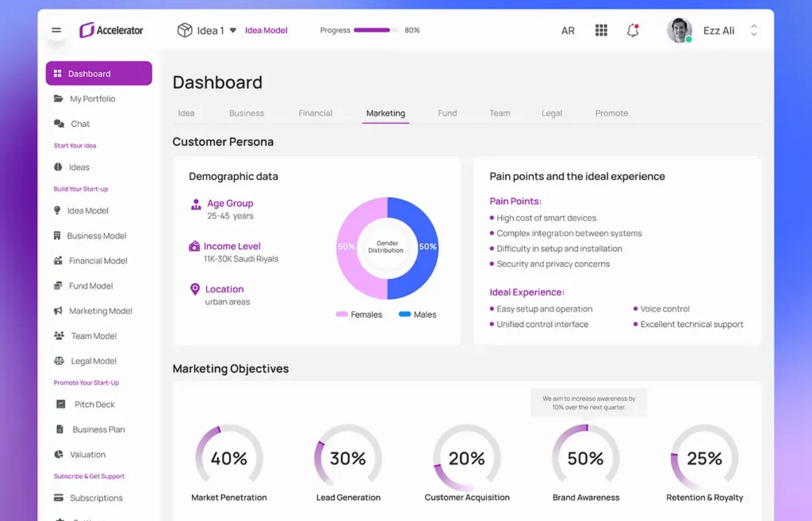812x521 pixels.
Task: Expand the Idea 1 dropdown arrow
Action: tap(233, 30)
